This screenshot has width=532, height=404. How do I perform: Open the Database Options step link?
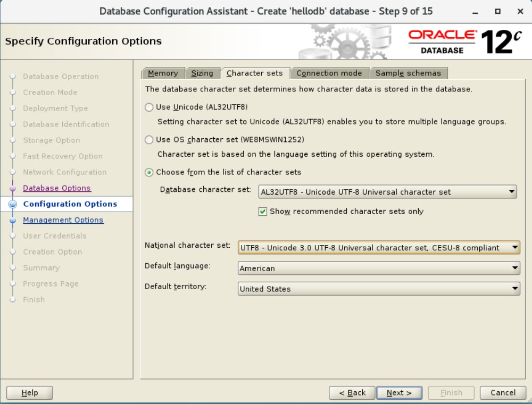[57, 188]
